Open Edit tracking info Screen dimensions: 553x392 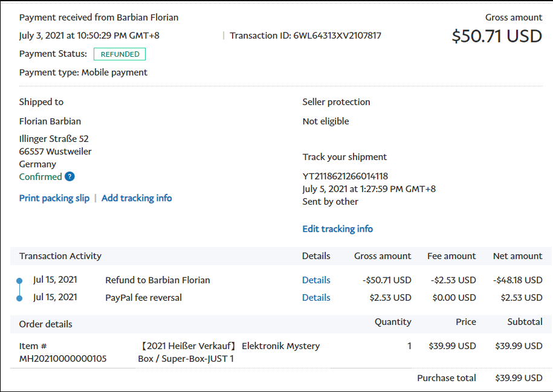point(337,229)
